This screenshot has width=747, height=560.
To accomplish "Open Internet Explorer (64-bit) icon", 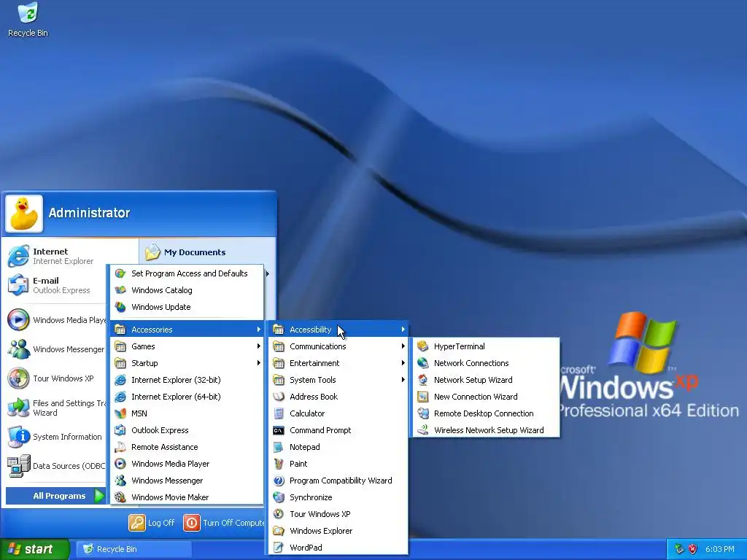I will pos(120,396).
